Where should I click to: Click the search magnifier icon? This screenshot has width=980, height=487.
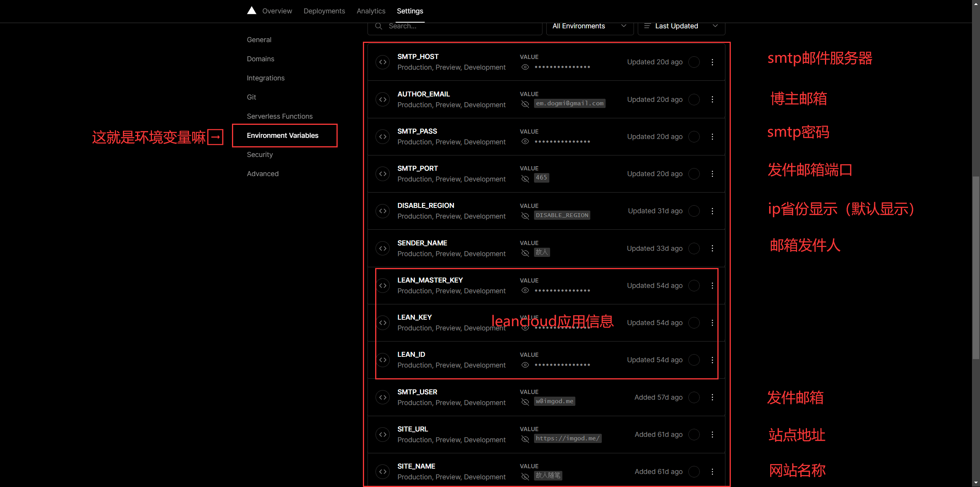pyautogui.click(x=379, y=26)
